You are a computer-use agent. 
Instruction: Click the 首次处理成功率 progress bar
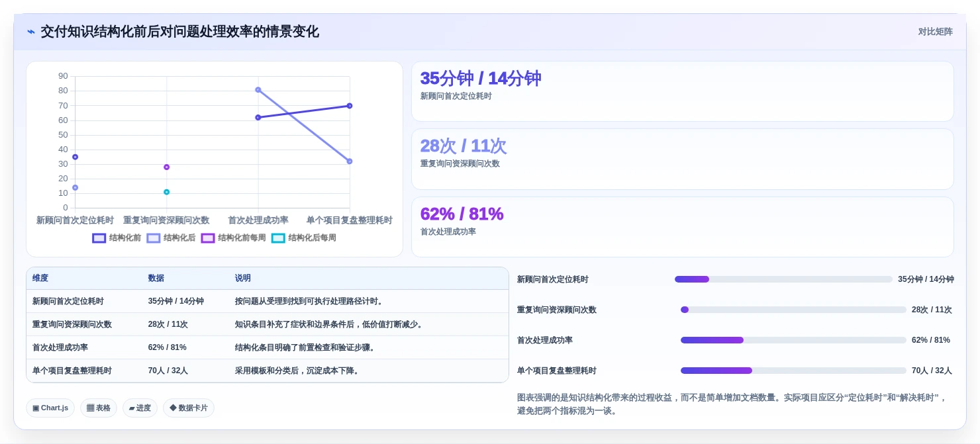coord(793,340)
